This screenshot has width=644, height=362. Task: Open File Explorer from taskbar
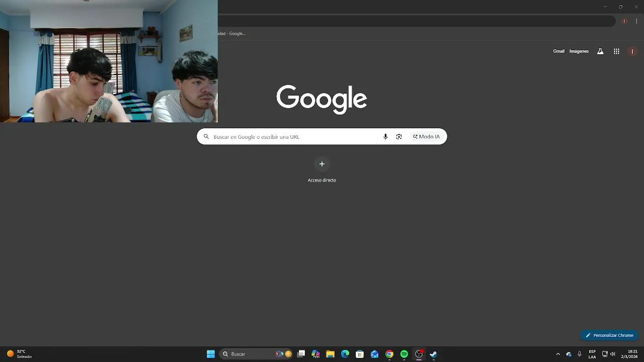(x=330, y=354)
